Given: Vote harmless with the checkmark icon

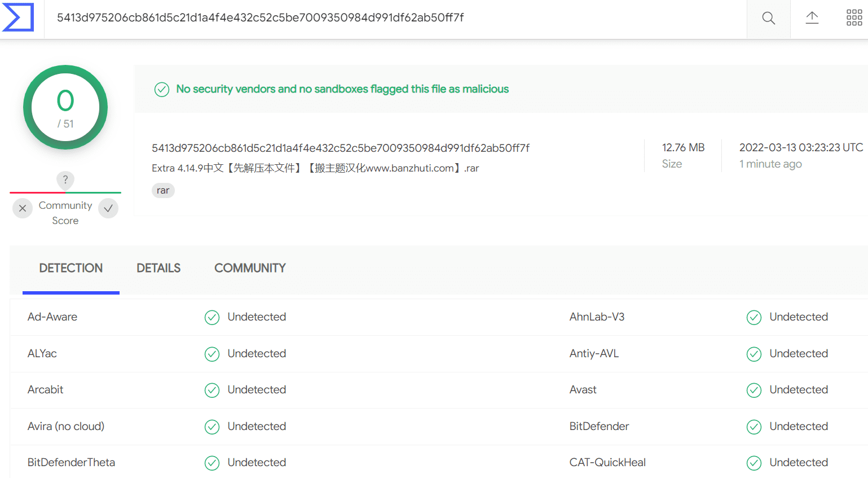Looking at the screenshot, I should 108,208.
